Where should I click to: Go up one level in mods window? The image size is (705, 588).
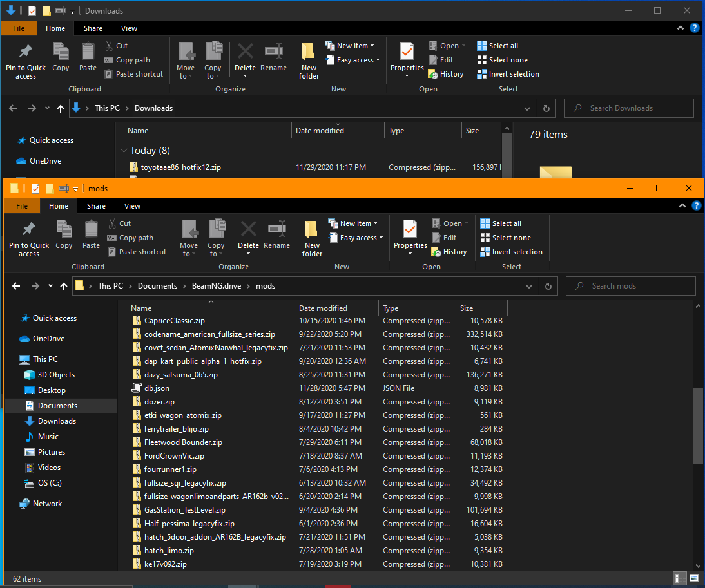tap(64, 286)
